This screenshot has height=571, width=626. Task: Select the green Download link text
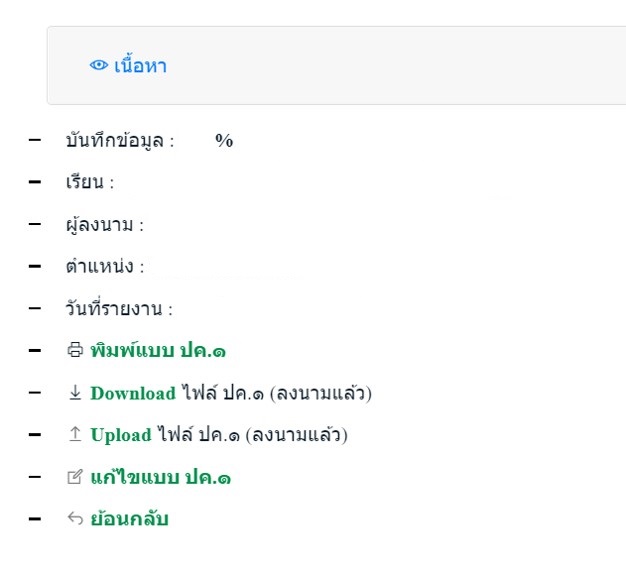[133, 393]
